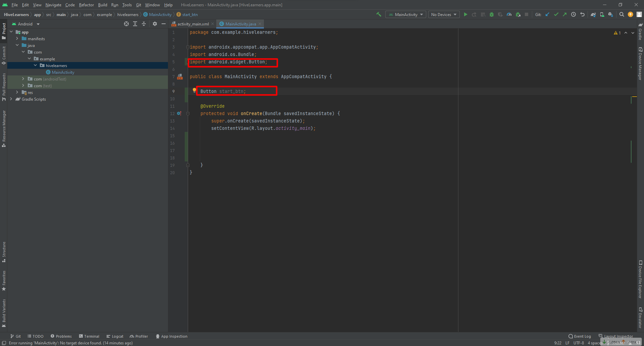Start debugging with the green bug icon

pos(492,15)
